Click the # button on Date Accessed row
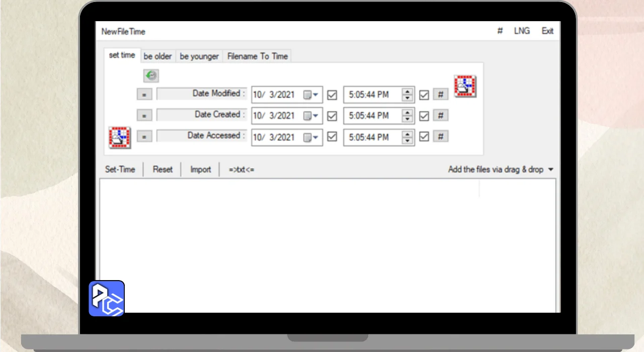The width and height of the screenshot is (644, 352). pyautogui.click(x=440, y=136)
